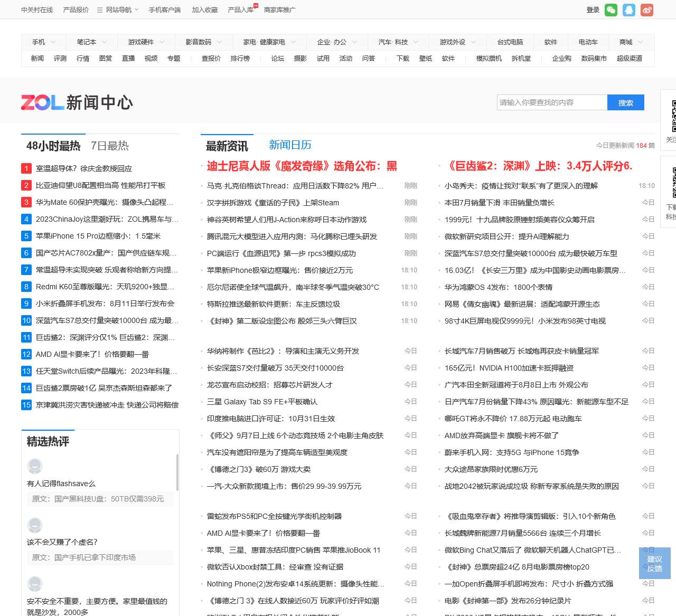Open ranked item 比亚迪仰望U8配置相当高

point(101,185)
